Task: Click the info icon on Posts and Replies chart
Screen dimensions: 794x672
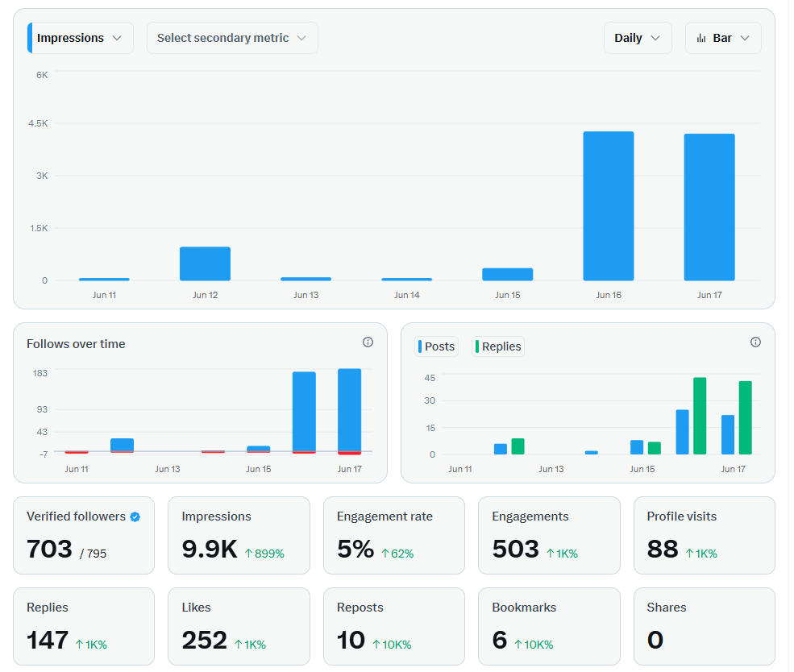Action: pos(755,342)
